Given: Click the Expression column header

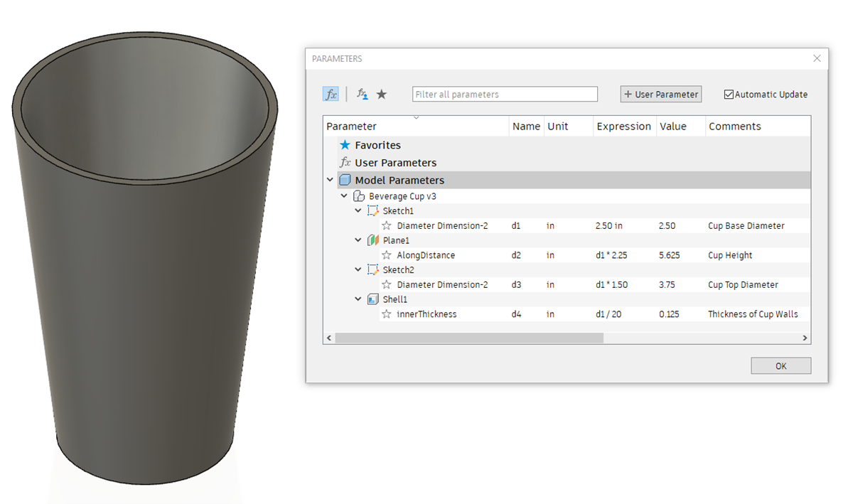Looking at the screenshot, I should [623, 127].
